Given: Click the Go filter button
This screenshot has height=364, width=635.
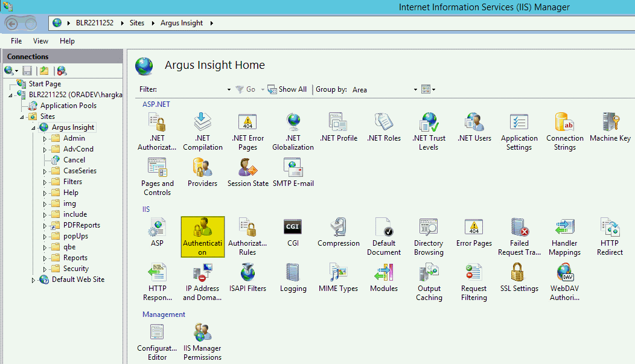Looking at the screenshot, I should pyautogui.click(x=246, y=89).
